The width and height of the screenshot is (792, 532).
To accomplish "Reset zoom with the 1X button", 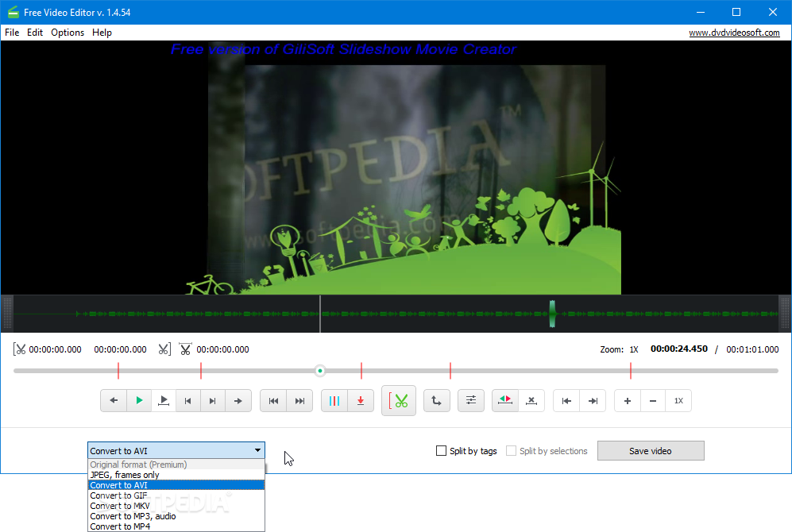I will [x=678, y=401].
